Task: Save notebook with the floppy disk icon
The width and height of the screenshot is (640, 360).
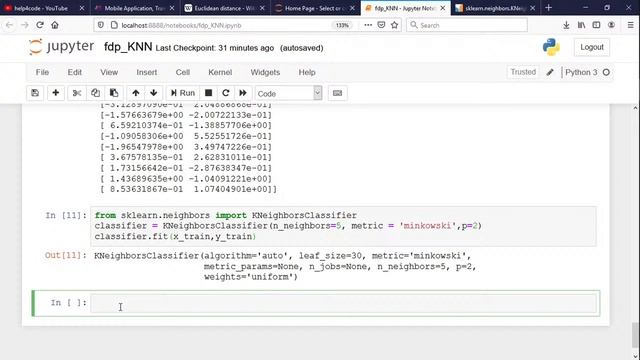Action: (35, 93)
